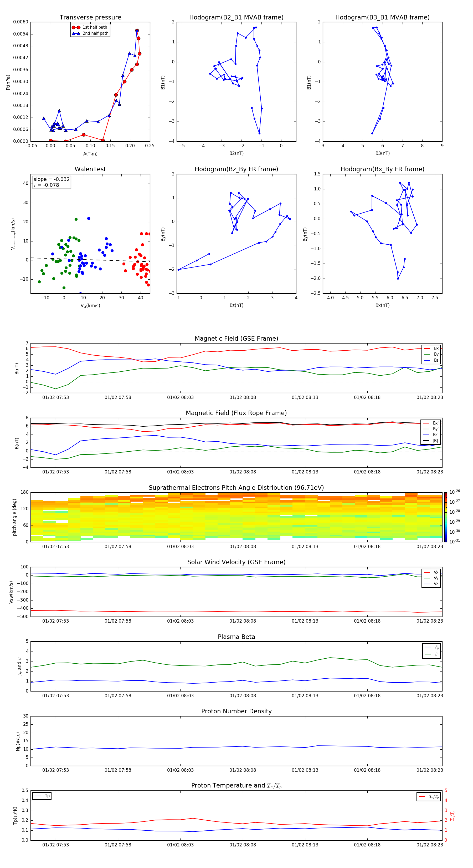Select the V_A(km/s) x-axis label

[90, 306]
